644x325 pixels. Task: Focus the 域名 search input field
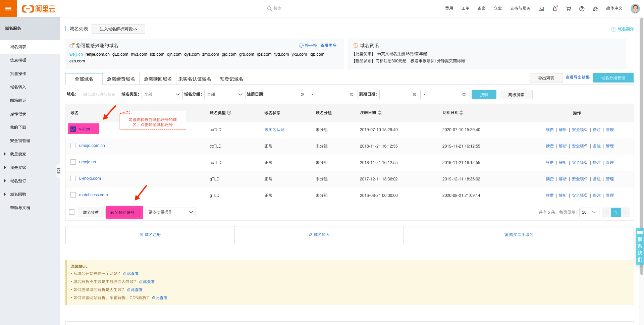(99, 95)
